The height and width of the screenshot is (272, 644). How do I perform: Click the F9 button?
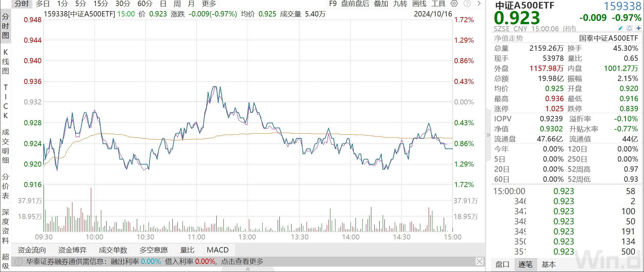click(x=333, y=4)
